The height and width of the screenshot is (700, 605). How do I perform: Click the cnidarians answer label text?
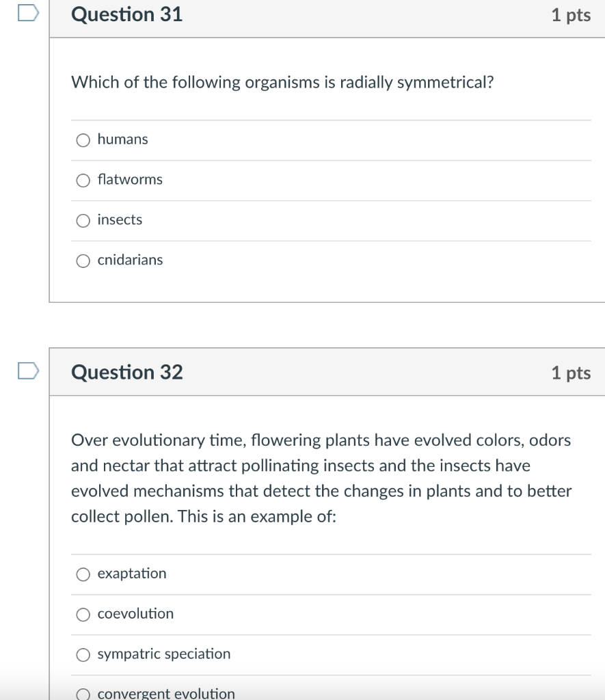(130, 260)
